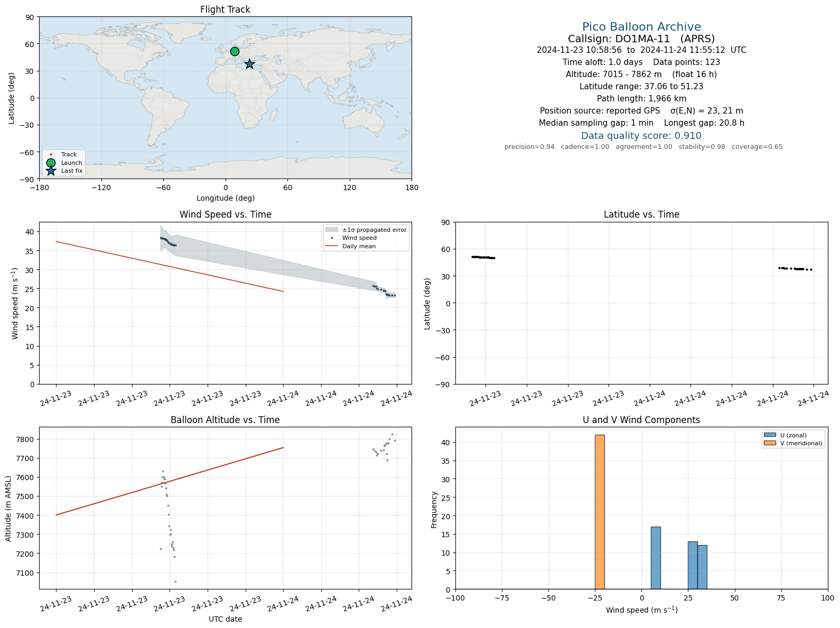The height and width of the screenshot is (628, 840).
Task: Click the tall orange V histogram bar
Action: [600, 512]
